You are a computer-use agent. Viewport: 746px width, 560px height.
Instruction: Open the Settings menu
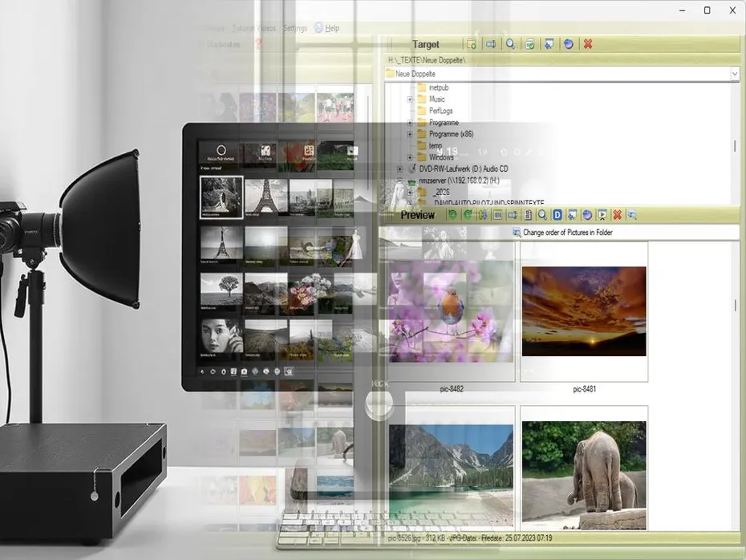coord(295,27)
